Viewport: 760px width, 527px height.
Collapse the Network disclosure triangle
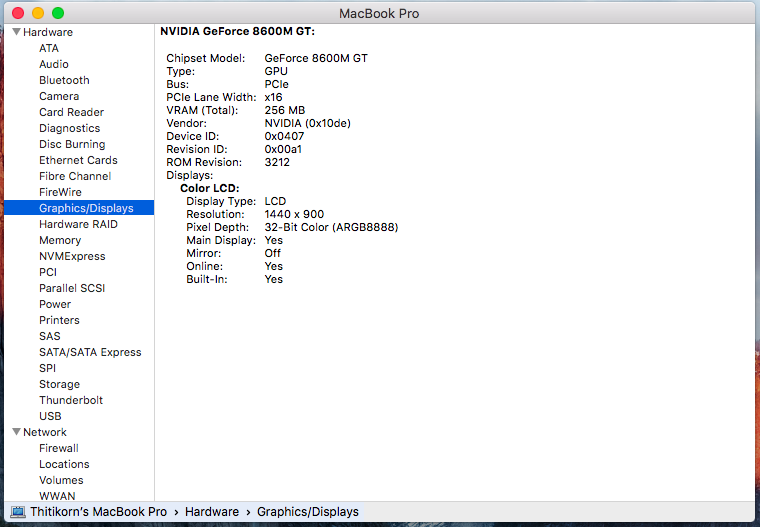(x=16, y=432)
